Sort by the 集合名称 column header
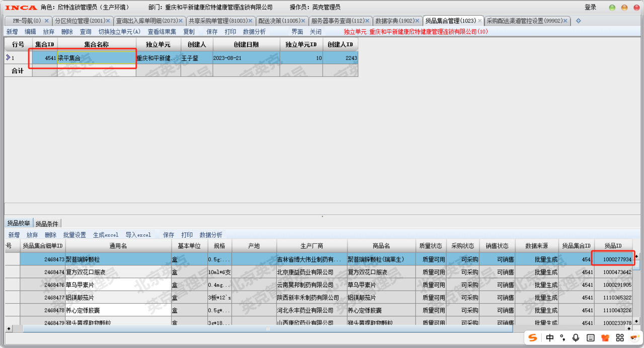The image size is (644, 348). tap(97, 45)
